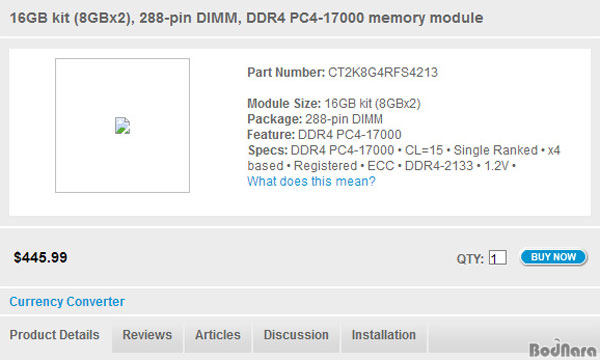Open the Currency Converter link
The width and height of the screenshot is (600, 360).
coord(67,301)
